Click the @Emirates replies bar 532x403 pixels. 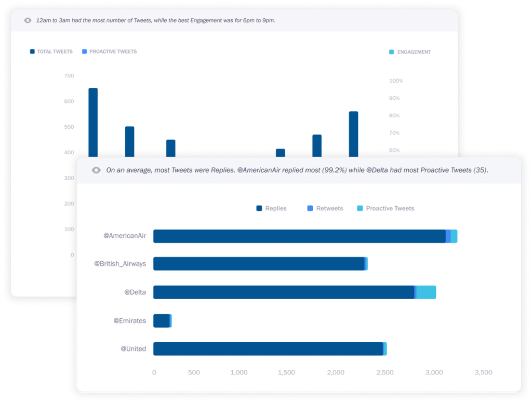click(161, 321)
